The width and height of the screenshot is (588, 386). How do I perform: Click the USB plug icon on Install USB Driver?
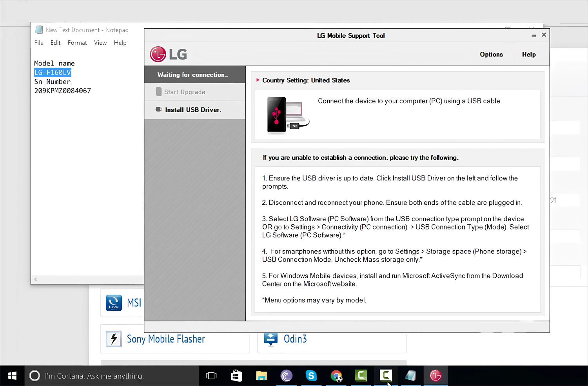pyautogui.click(x=158, y=109)
